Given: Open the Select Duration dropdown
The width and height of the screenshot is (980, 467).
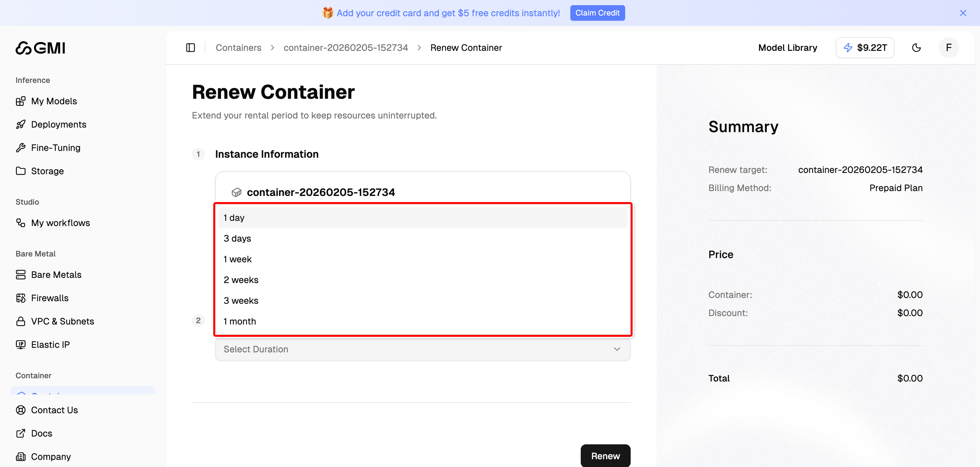Looking at the screenshot, I should point(422,349).
